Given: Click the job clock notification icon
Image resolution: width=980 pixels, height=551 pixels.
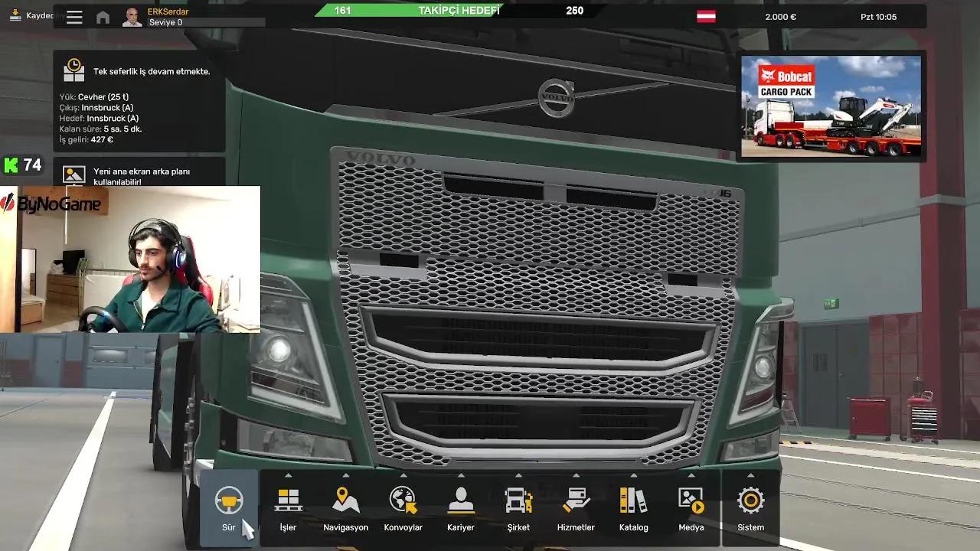Looking at the screenshot, I should pos(73,70).
